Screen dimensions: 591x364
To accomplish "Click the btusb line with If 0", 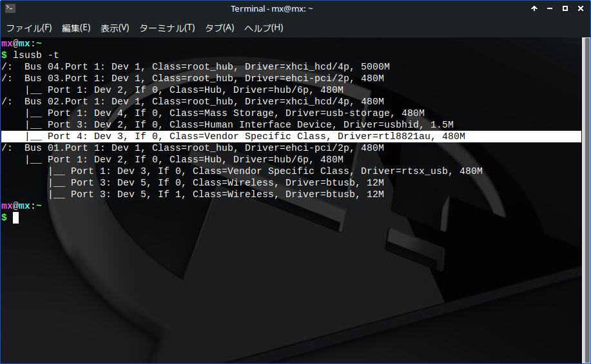I will 216,183.
